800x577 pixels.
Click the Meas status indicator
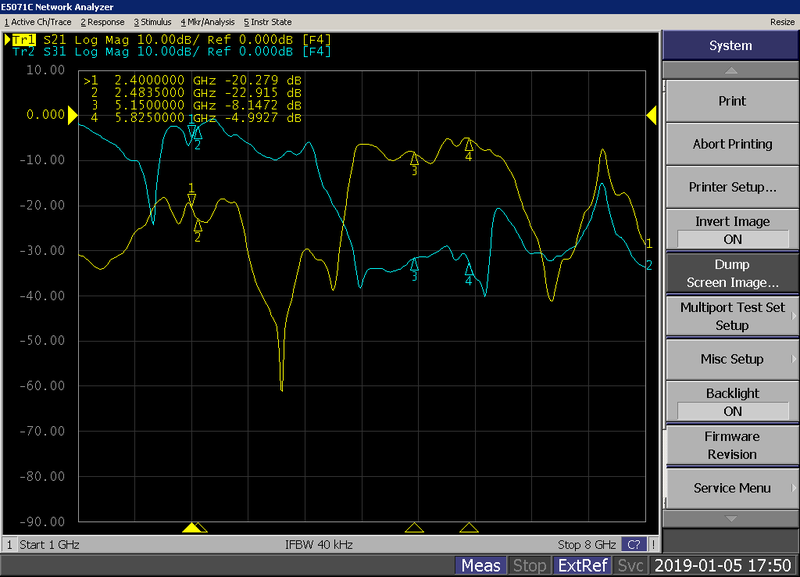pyautogui.click(x=481, y=565)
